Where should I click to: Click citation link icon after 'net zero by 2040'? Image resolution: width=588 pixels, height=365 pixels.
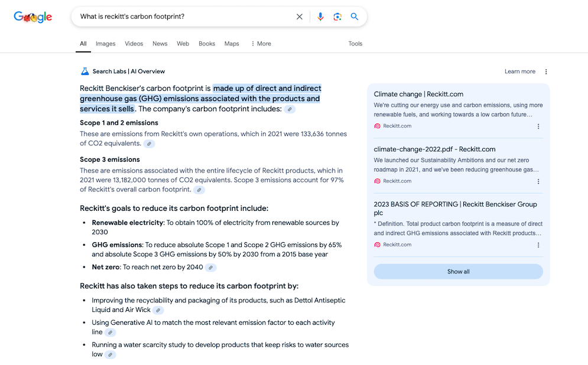point(211,268)
